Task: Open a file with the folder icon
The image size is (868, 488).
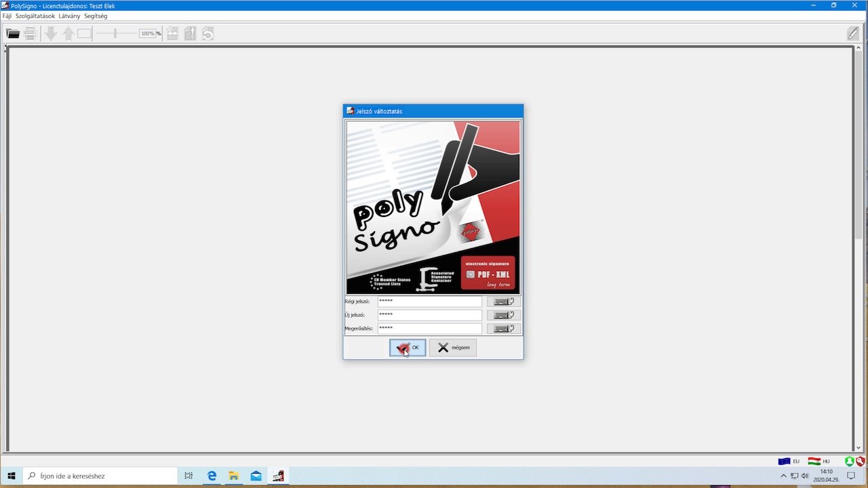Action: click(x=13, y=33)
